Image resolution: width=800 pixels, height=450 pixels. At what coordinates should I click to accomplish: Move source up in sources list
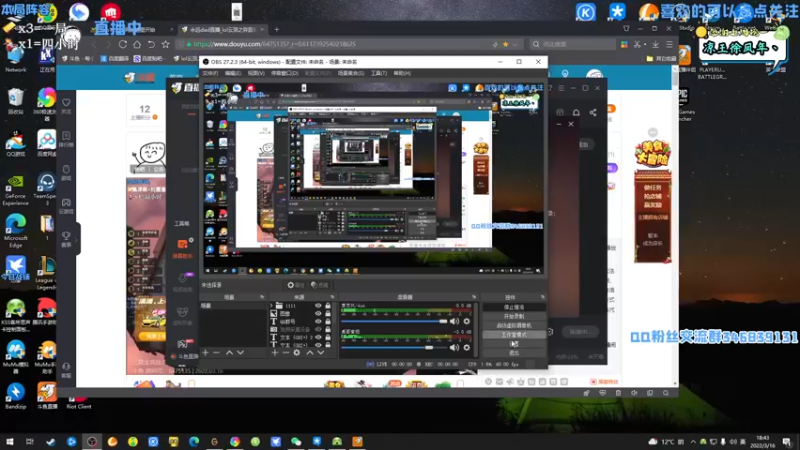click(x=309, y=353)
